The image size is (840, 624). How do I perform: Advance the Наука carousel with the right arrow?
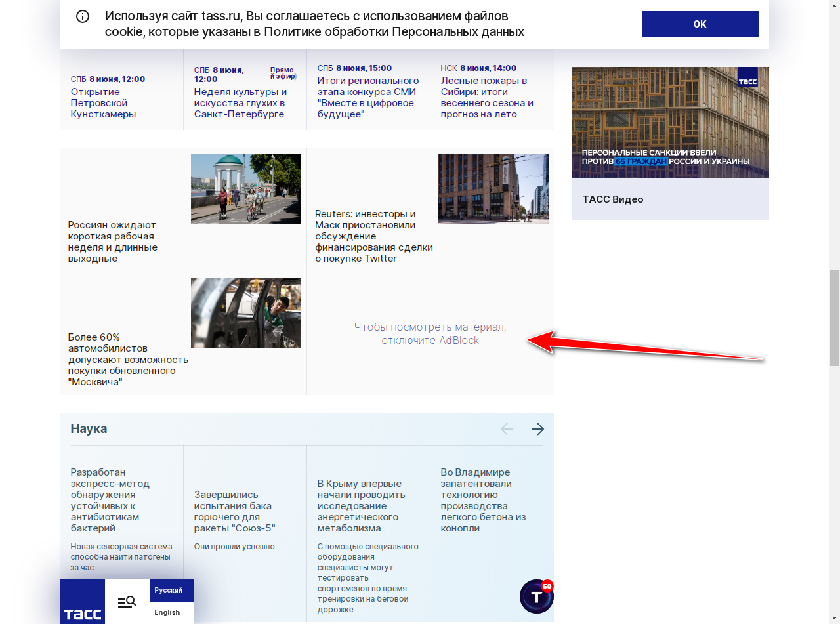(x=537, y=428)
